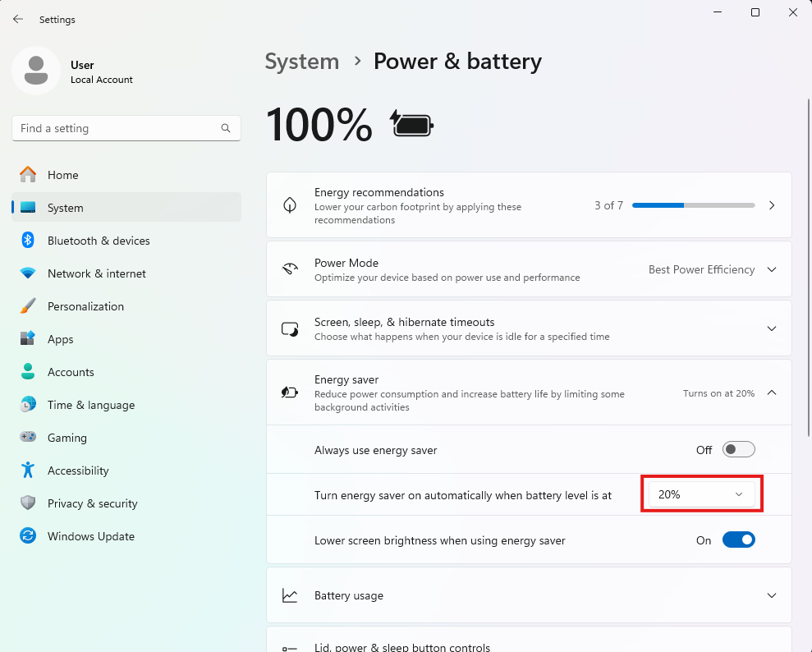
Task: Open the energy saver battery level dropdown
Action: 701,494
